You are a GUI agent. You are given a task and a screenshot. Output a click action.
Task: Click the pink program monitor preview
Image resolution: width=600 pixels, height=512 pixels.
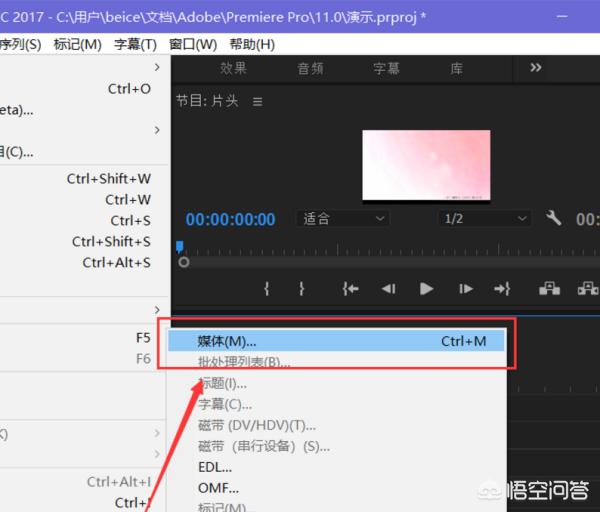[426, 165]
